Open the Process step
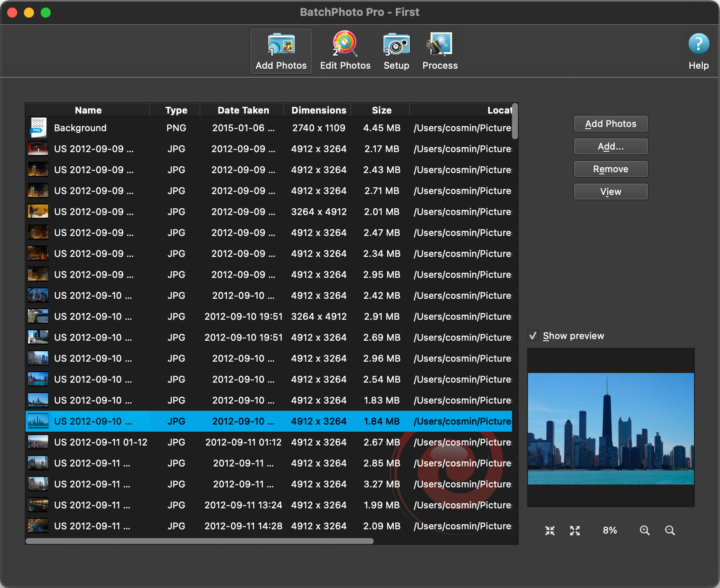Viewport: 720px width, 588px height. [x=439, y=51]
